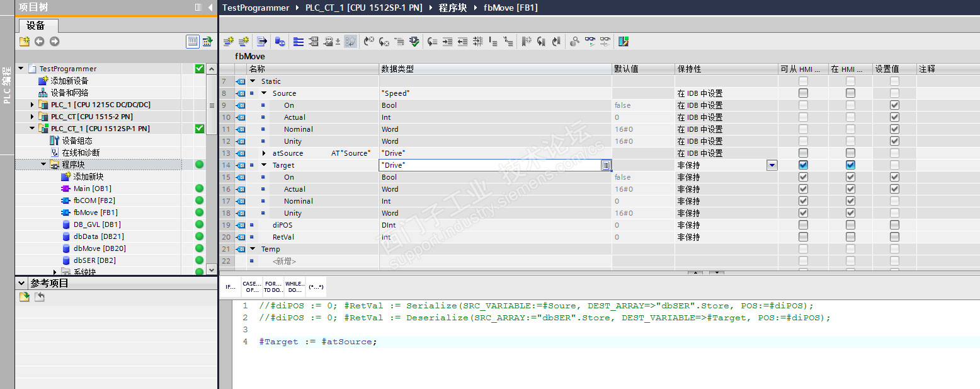This screenshot has width=980, height=389.
Task: Expand the atSource row
Action: click(x=264, y=153)
